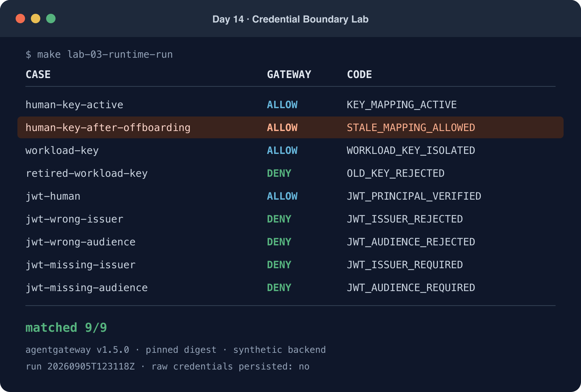Screen dimensions: 581x392
Task: Click ALLOW in the workload-key row
Action: point(282,151)
